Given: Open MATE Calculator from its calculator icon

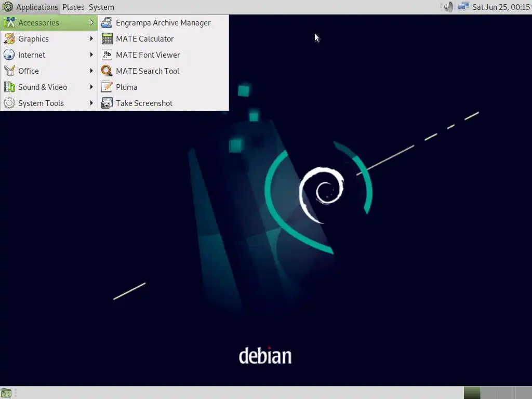Looking at the screenshot, I should 107,38.
